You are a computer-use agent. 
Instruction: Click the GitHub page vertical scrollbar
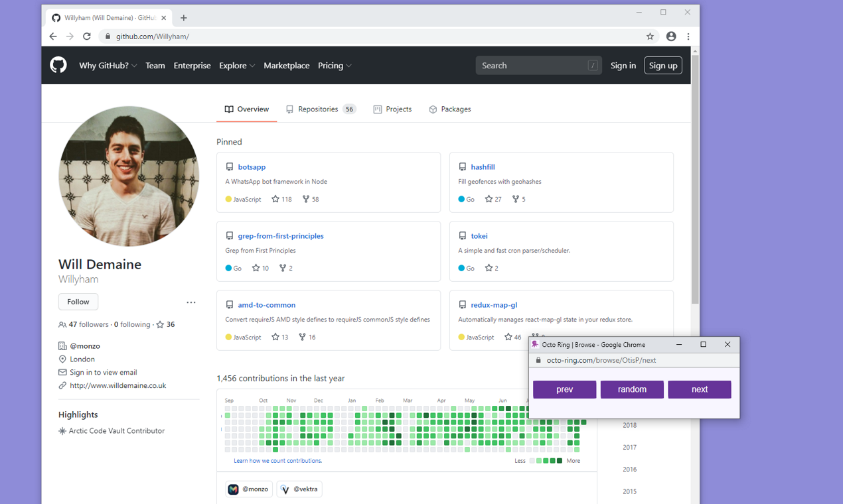tap(695, 179)
